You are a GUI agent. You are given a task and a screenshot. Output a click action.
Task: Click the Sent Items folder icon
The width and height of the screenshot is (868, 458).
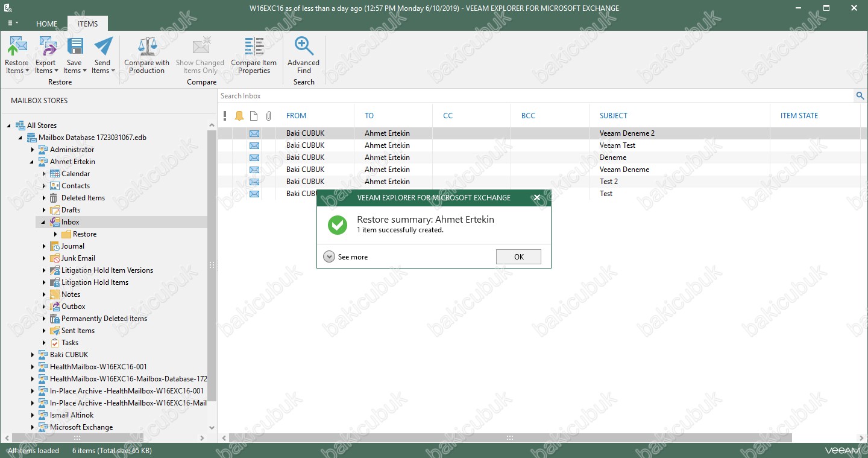(x=55, y=331)
